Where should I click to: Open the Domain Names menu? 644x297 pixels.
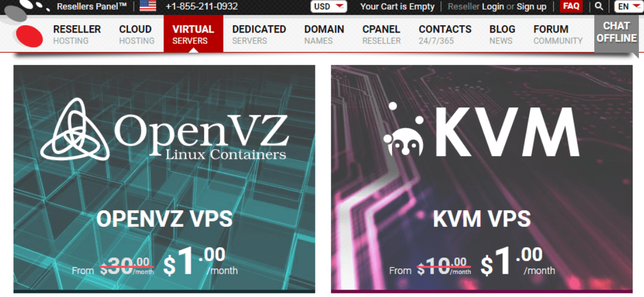324,34
